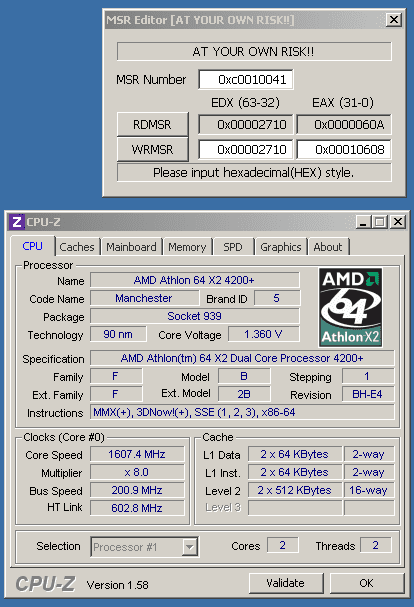Click the Cores count value
Image resolution: width=414 pixels, height=607 pixels.
coord(283,545)
